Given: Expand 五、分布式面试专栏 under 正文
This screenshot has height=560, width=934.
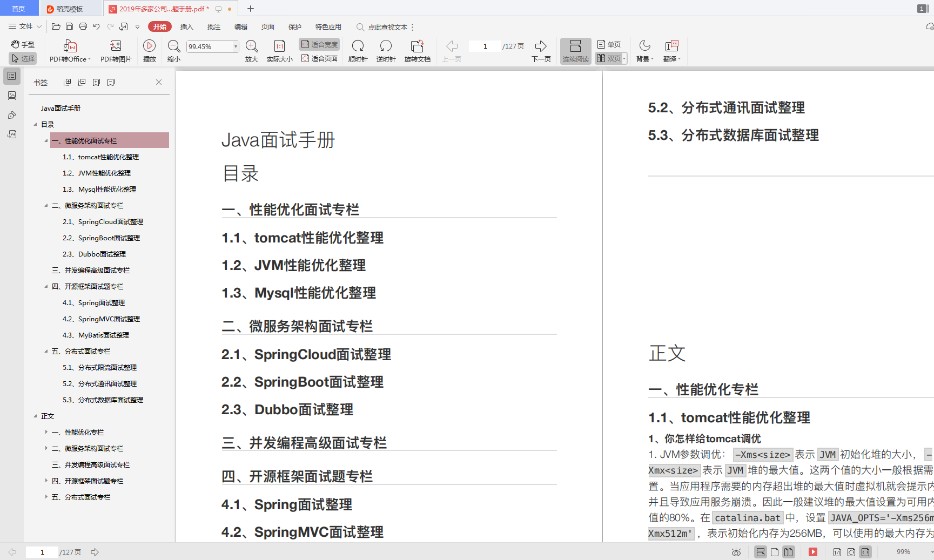Looking at the screenshot, I should click(x=46, y=497).
